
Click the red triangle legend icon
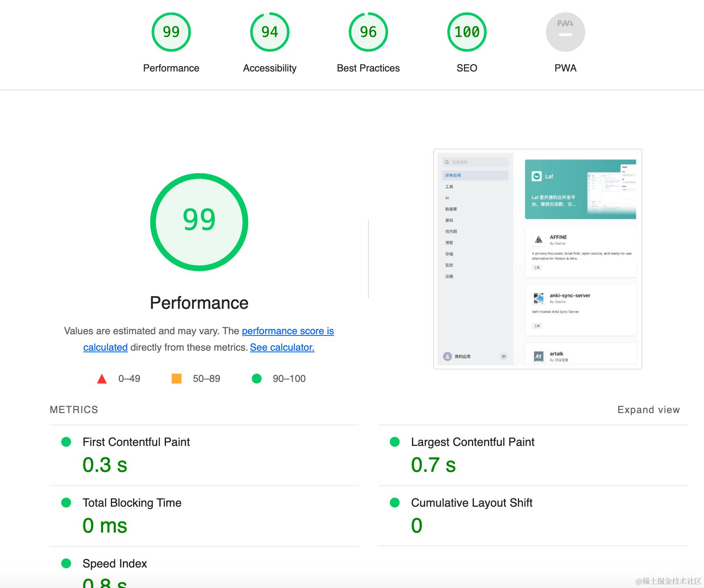tap(102, 379)
